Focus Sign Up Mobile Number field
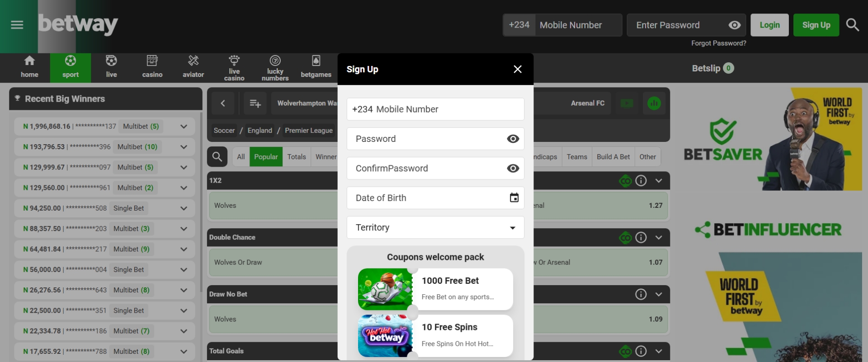Screen dimensions: 868x362 pos(435,109)
